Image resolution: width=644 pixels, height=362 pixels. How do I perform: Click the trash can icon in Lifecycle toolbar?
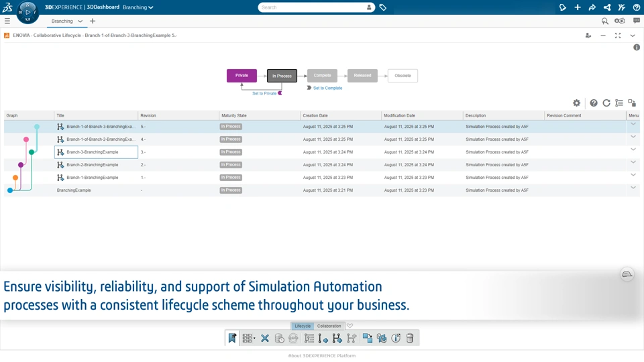point(410,338)
